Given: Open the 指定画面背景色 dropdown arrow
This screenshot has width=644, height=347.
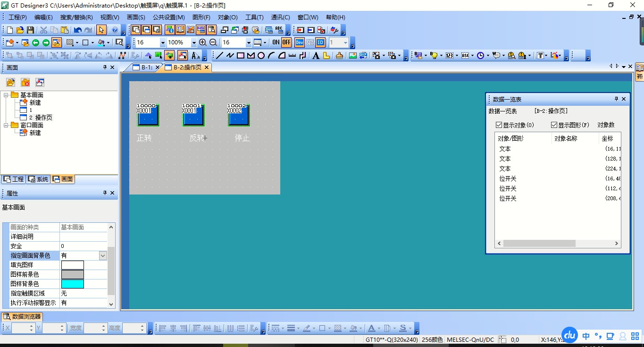Looking at the screenshot, I should [x=103, y=255].
